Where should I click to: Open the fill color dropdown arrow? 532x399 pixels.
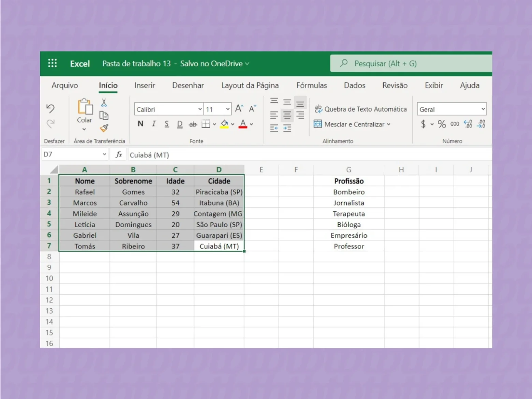[x=233, y=124]
